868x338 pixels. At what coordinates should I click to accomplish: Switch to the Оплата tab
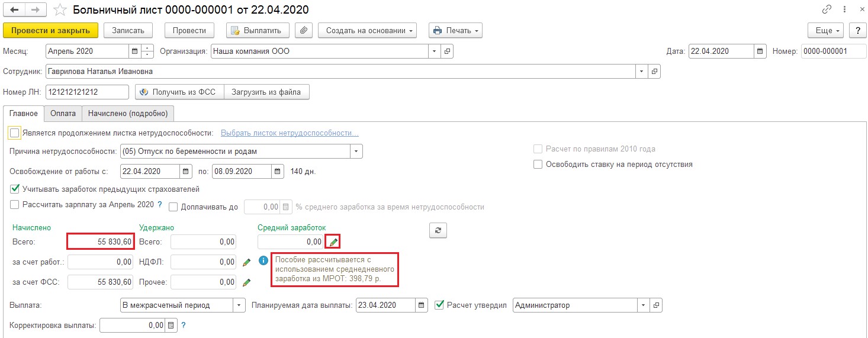[x=63, y=113]
